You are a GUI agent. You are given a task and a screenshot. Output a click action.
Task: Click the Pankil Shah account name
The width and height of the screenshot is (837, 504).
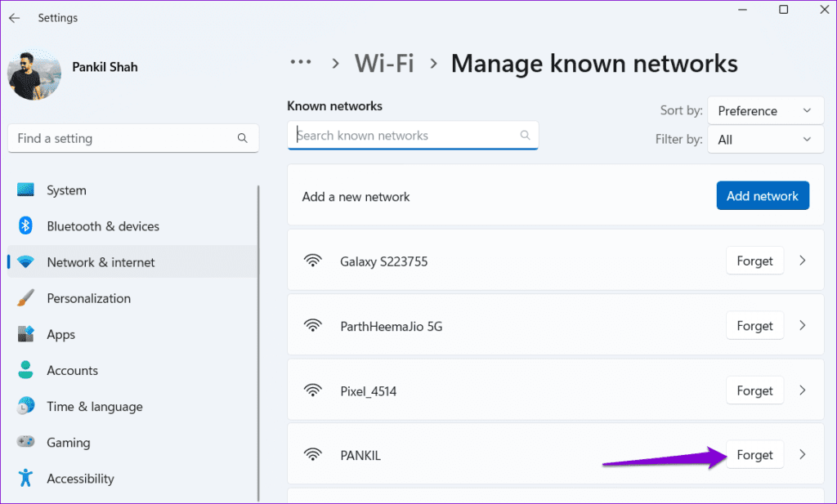pos(105,67)
